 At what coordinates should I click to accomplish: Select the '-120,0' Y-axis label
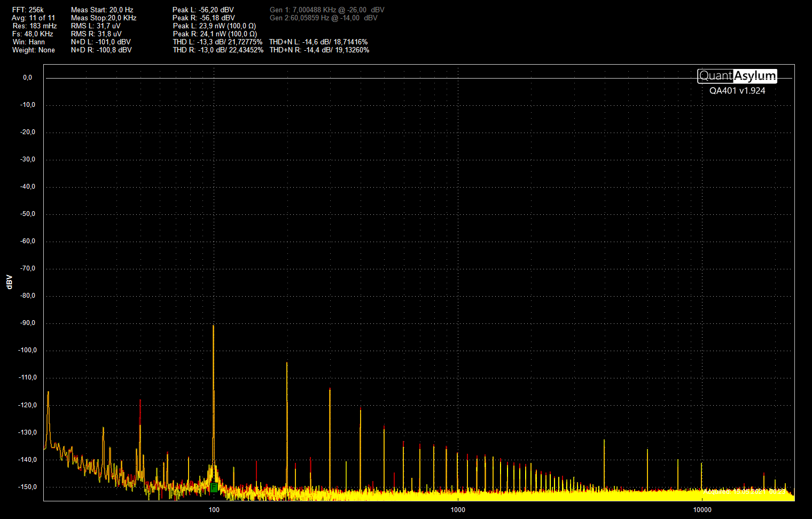(x=28, y=405)
